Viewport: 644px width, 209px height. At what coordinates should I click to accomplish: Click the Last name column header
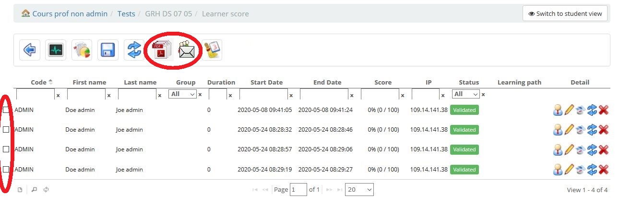(140, 82)
